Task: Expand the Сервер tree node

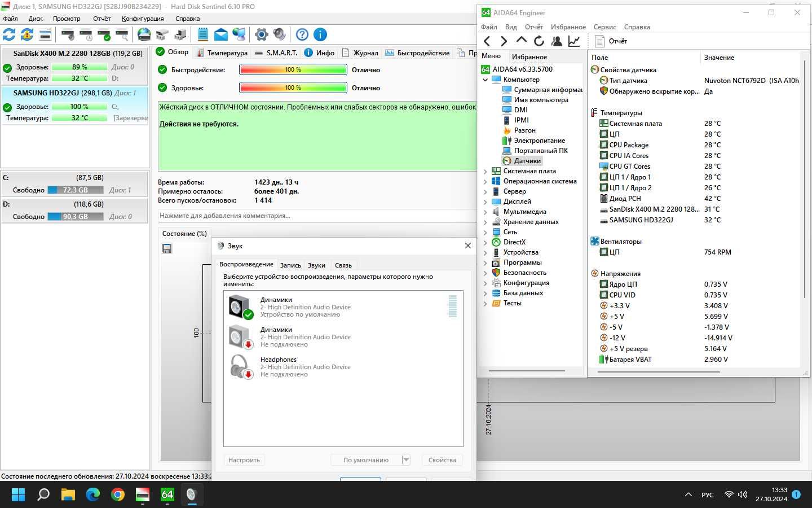Action: click(x=485, y=191)
